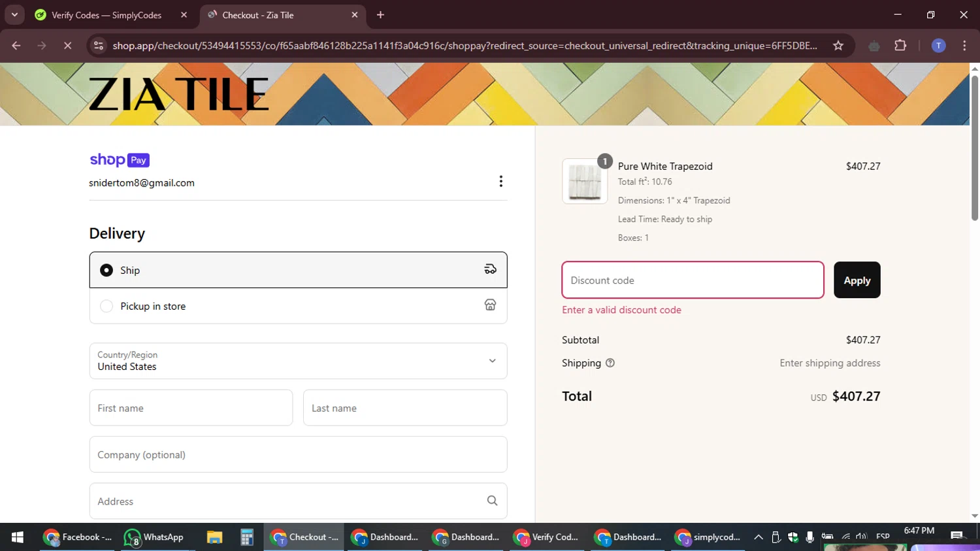Open WhatsApp from the taskbar
This screenshot has width=980, height=551.
point(154,537)
